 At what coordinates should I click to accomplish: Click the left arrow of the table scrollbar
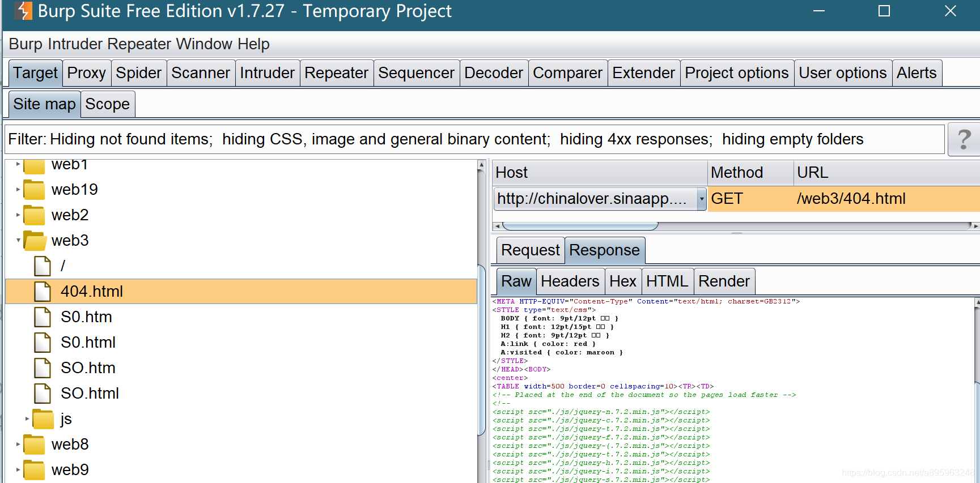(497, 226)
